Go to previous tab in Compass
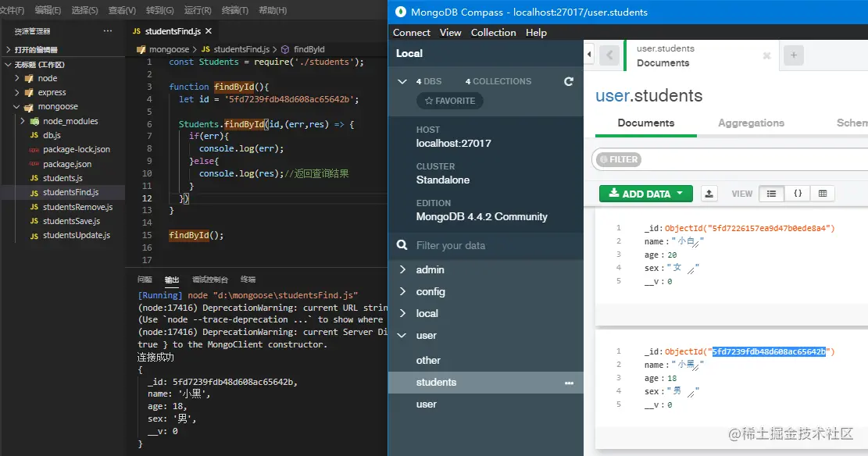868x456 pixels. click(x=609, y=55)
